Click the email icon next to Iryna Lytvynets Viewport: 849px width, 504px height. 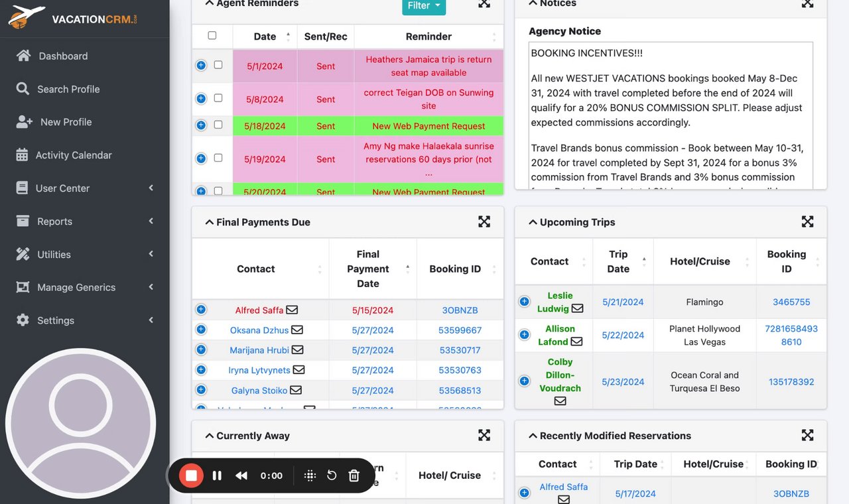click(x=299, y=369)
